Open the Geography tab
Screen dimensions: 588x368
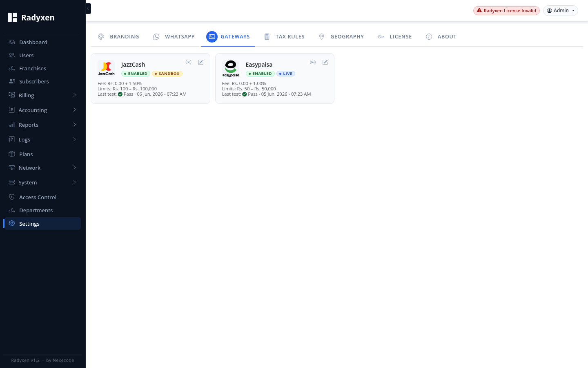tap(341, 37)
